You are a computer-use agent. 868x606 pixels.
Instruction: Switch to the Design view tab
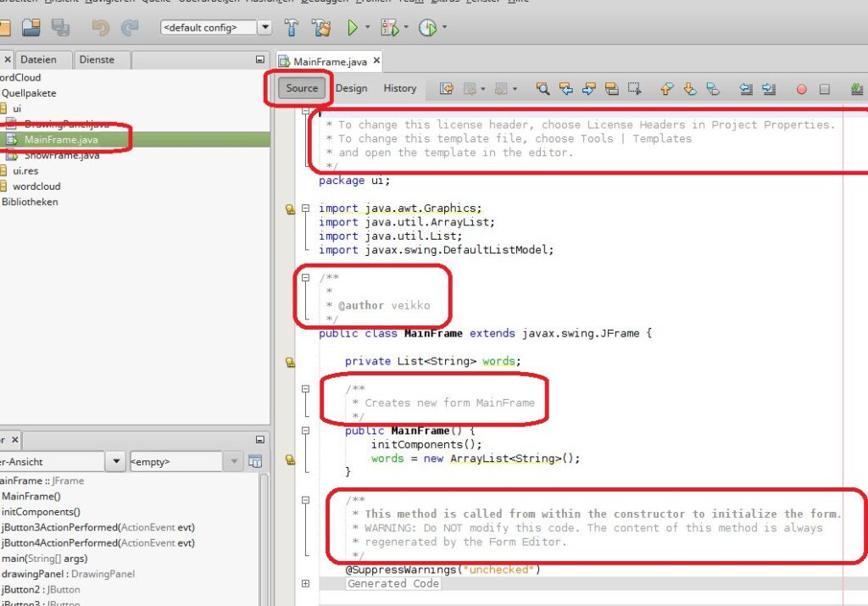coord(351,88)
